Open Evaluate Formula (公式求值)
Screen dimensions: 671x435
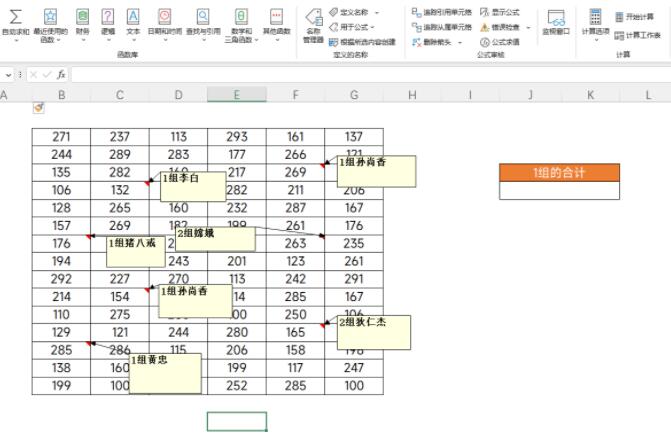point(500,42)
